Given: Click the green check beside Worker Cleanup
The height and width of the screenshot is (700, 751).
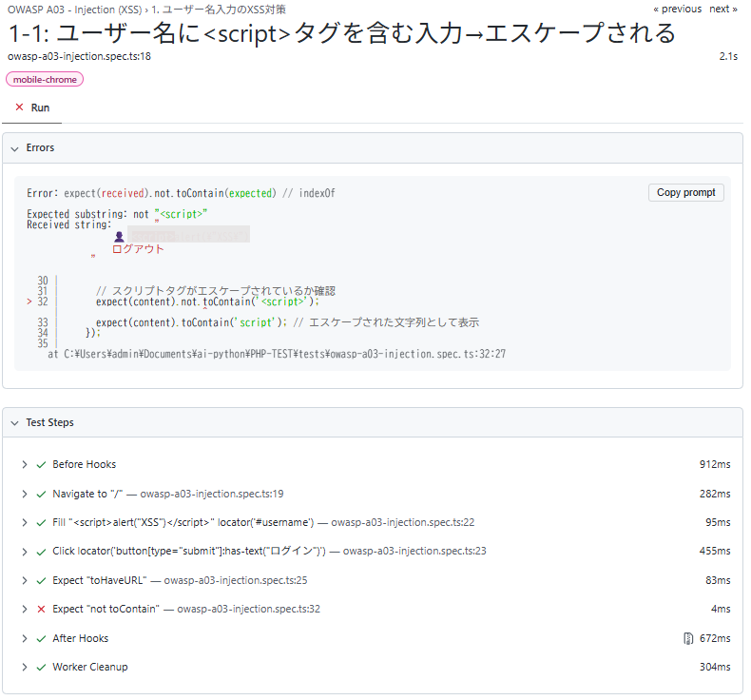Looking at the screenshot, I should [x=41, y=667].
